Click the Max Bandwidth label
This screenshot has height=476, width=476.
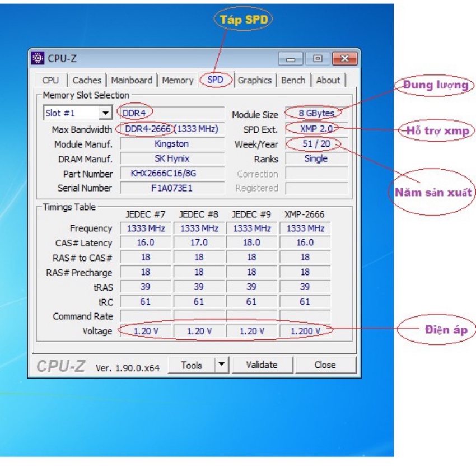click(x=82, y=129)
